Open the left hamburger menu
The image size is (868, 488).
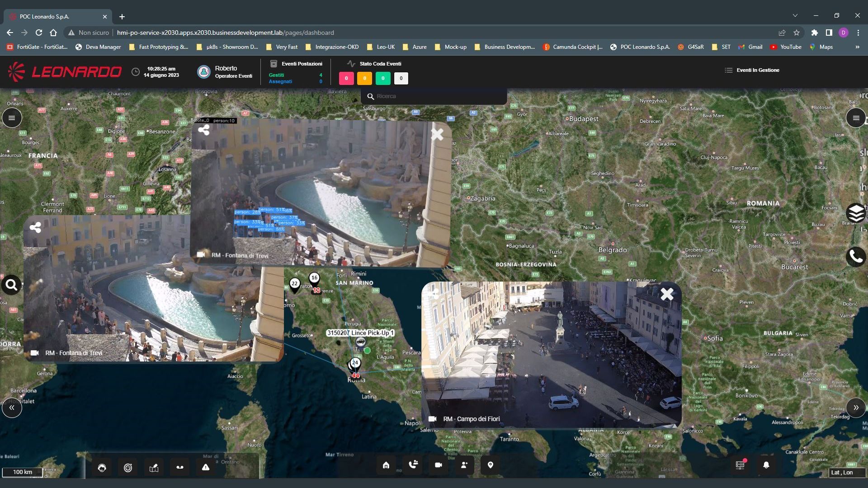[12, 118]
